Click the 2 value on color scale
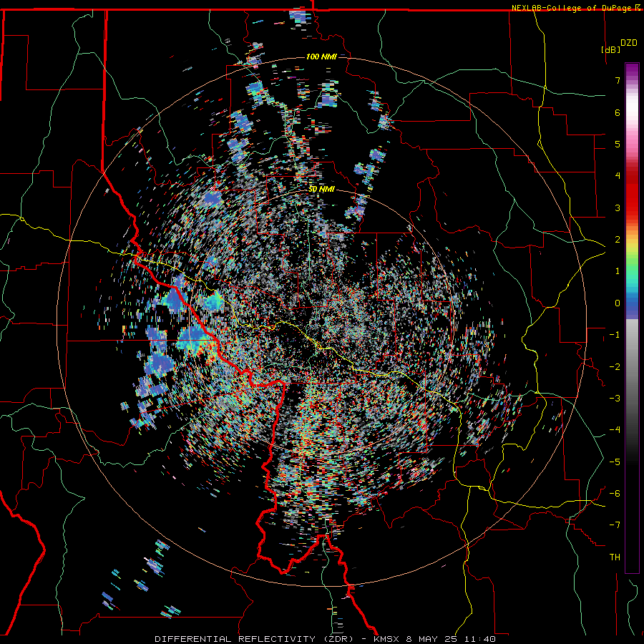 coord(618,240)
